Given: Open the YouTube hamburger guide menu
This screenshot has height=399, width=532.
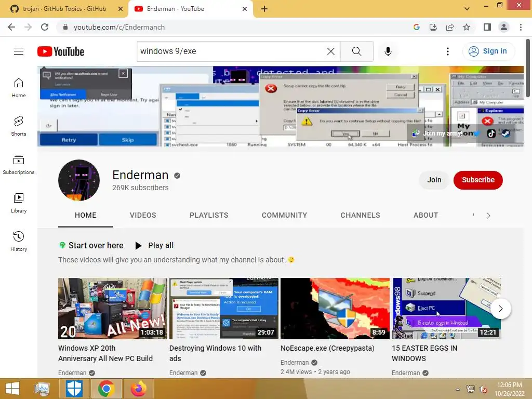Looking at the screenshot, I should pyautogui.click(x=19, y=51).
